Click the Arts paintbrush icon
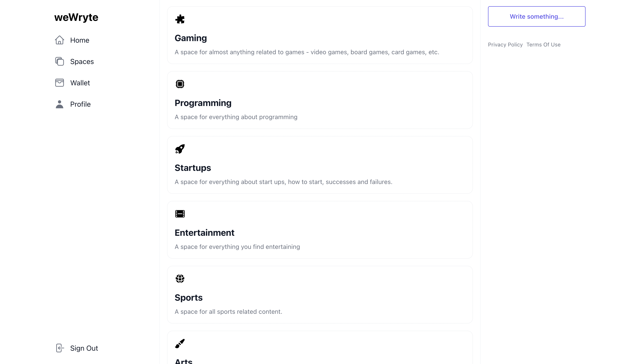This screenshot has width=640, height=364. pyautogui.click(x=180, y=344)
